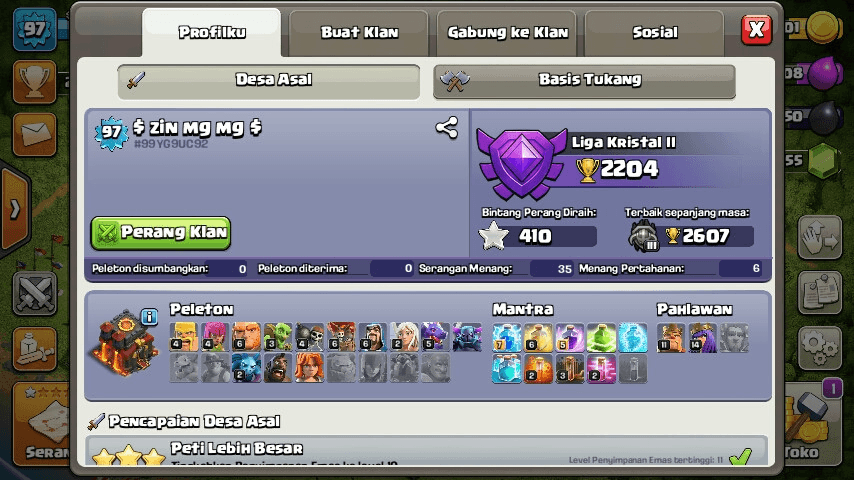Tap the Archer Queen hero icon
Screen dimensions: 854x480
coord(703,337)
